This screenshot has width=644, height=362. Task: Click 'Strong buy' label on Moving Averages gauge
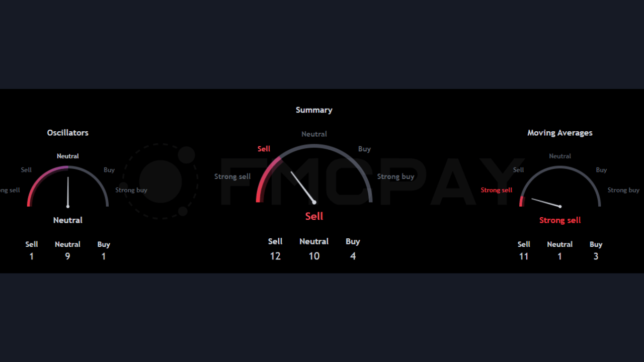click(x=623, y=190)
